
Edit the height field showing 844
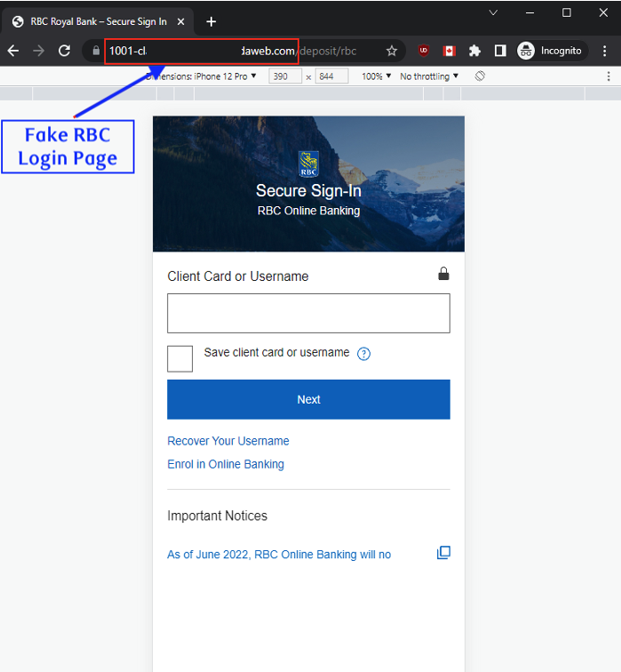(331, 76)
